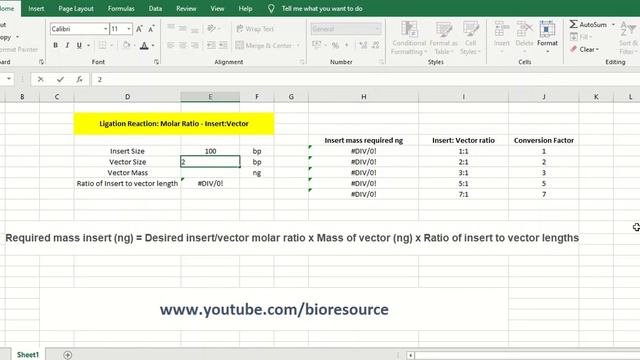
Task: Click the #DIV/0! ratio of insert cell
Action: [x=210, y=184]
